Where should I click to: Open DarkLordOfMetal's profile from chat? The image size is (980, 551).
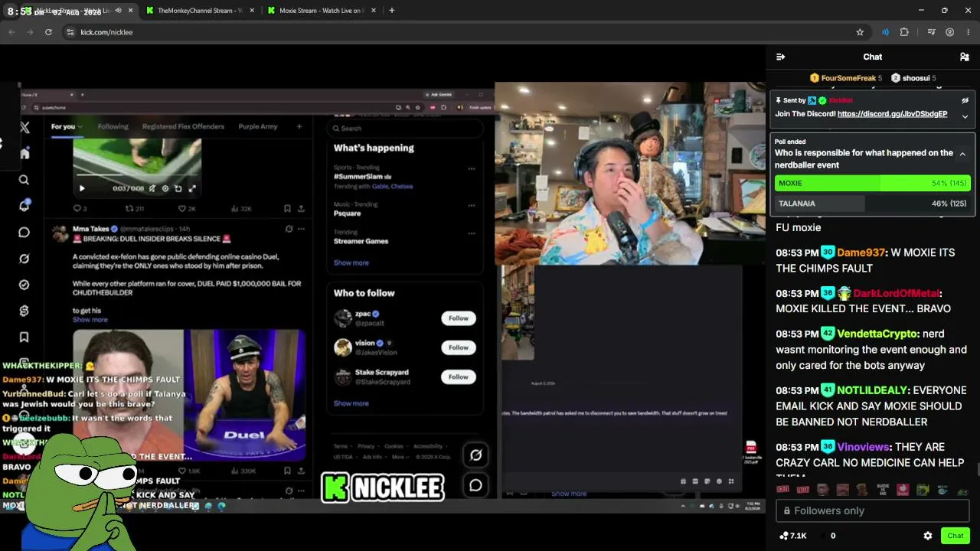[896, 293]
